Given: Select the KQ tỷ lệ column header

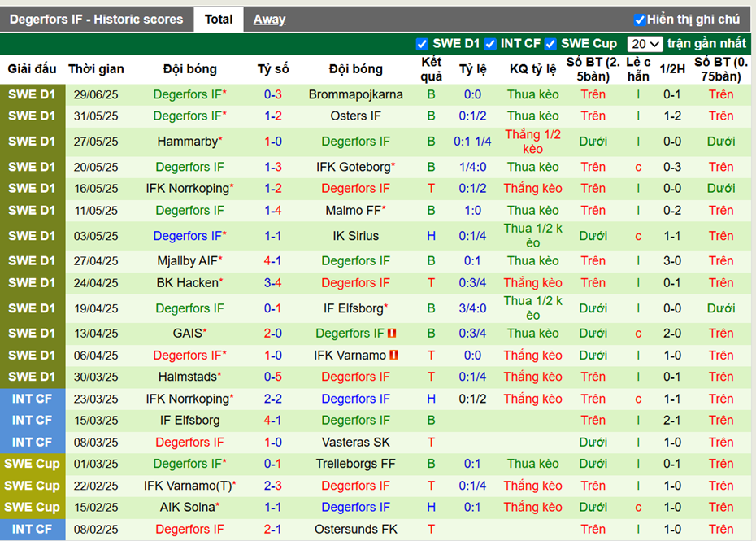Looking at the screenshot, I should click(x=532, y=69).
